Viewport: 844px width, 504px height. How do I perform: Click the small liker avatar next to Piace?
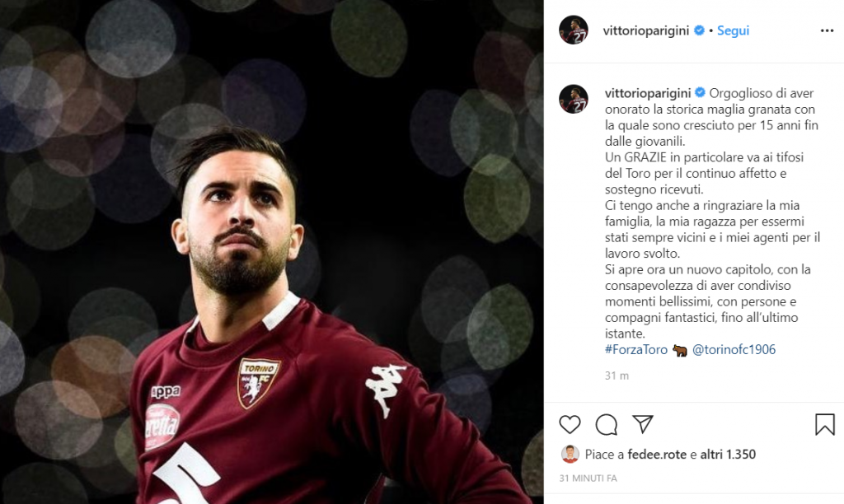pos(570,454)
